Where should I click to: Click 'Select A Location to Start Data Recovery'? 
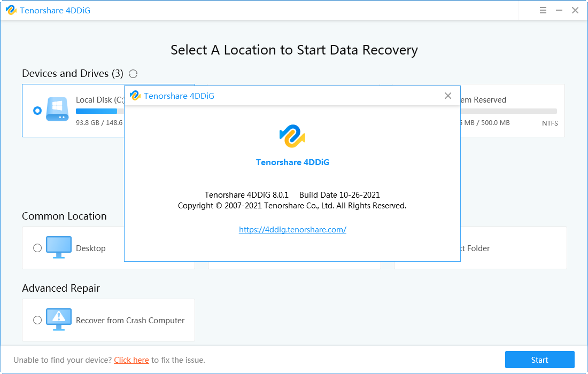tap(294, 50)
